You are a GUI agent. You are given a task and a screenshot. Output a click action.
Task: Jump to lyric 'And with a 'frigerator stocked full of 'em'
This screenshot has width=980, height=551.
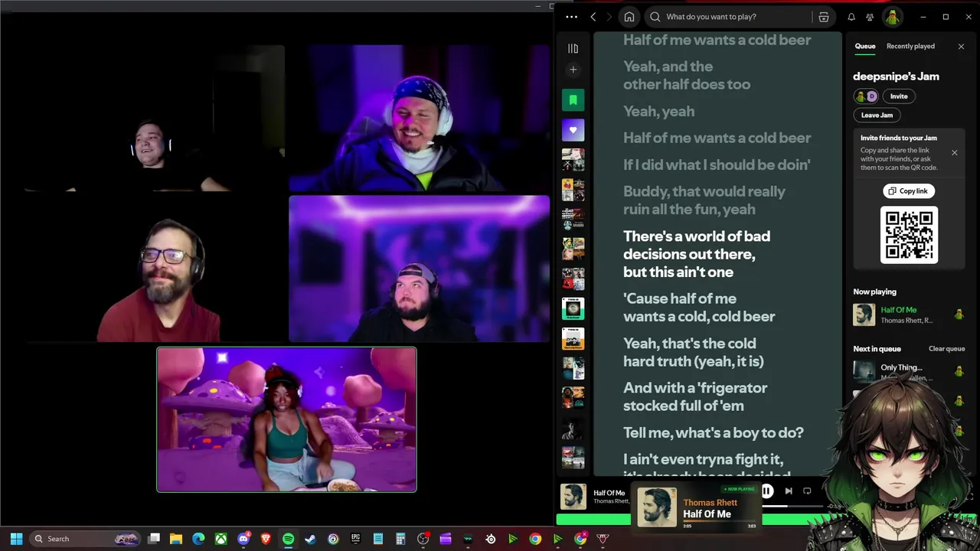pos(695,396)
